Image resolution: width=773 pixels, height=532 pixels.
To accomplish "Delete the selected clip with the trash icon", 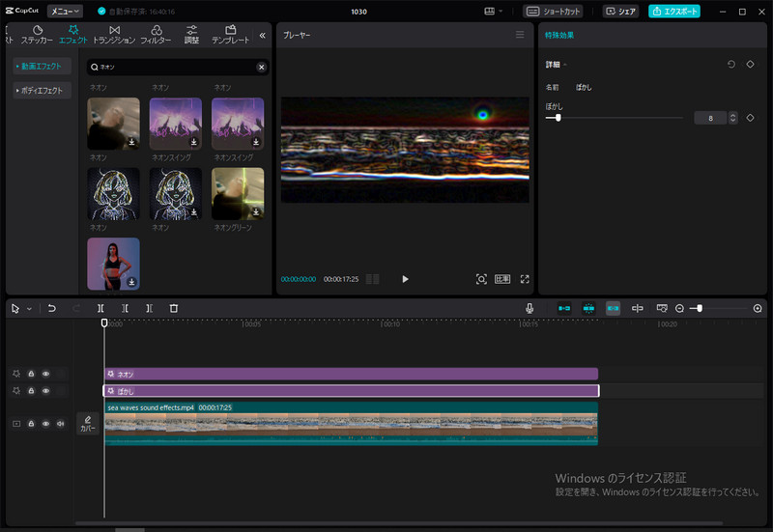I will tap(174, 308).
